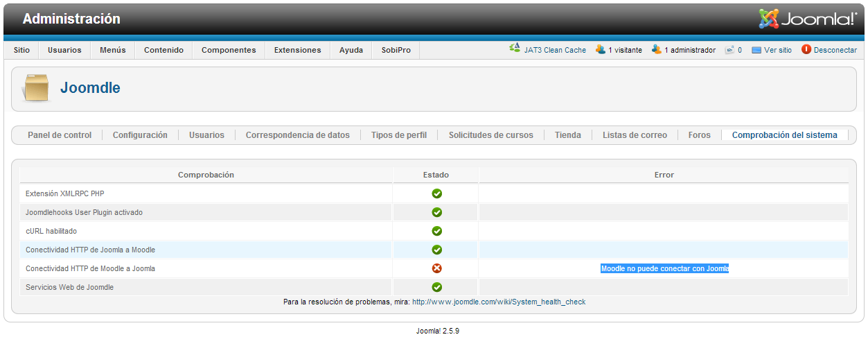Open the Componentes menu
868x346 pixels.
tap(229, 50)
